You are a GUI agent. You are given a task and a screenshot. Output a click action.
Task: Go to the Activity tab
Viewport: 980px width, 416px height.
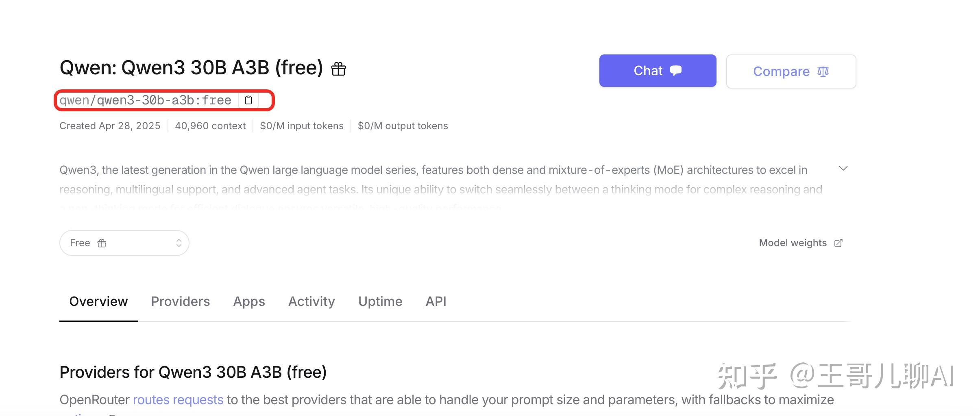pyautogui.click(x=311, y=301)
